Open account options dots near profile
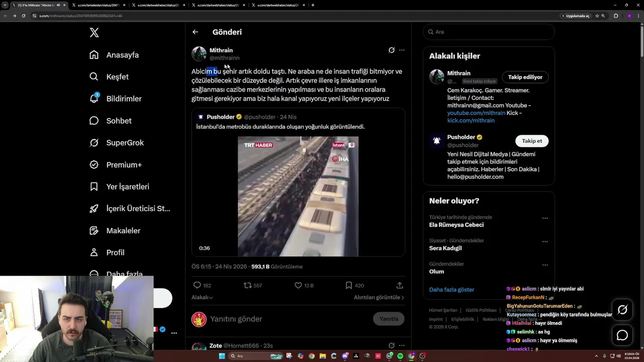 click(174, 333)
